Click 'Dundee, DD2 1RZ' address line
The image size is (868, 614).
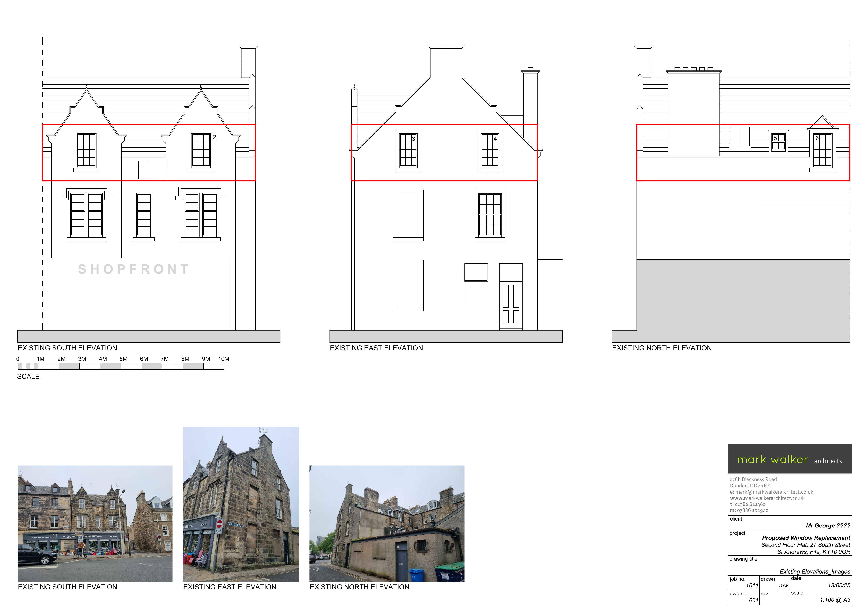pos(750,486)
